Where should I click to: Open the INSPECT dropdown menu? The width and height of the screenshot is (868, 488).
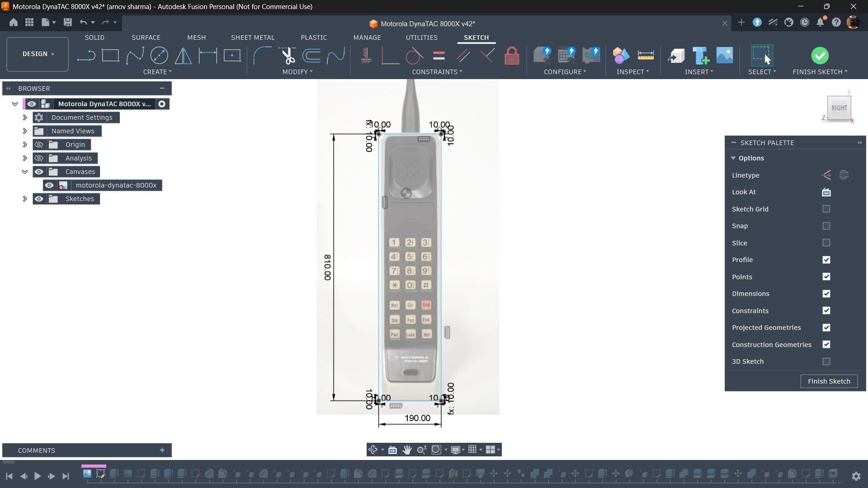633,72
